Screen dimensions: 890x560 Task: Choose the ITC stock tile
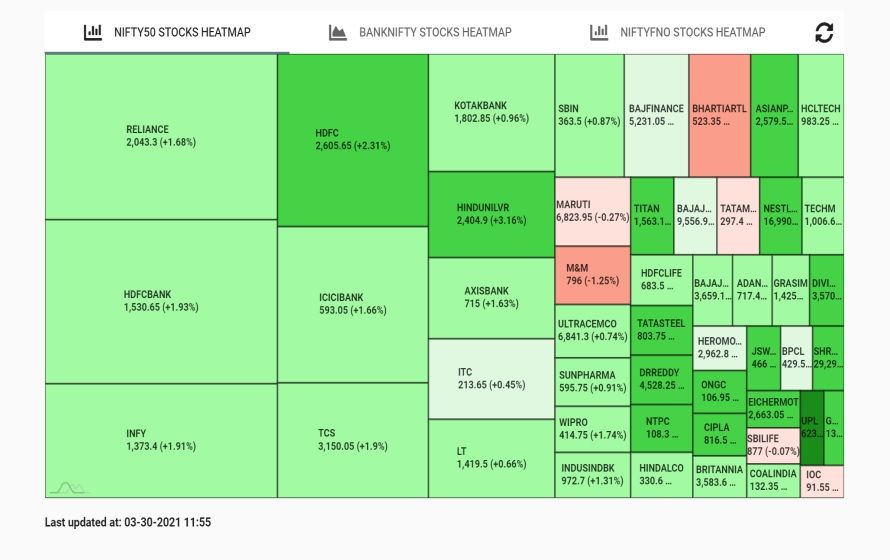491,378
